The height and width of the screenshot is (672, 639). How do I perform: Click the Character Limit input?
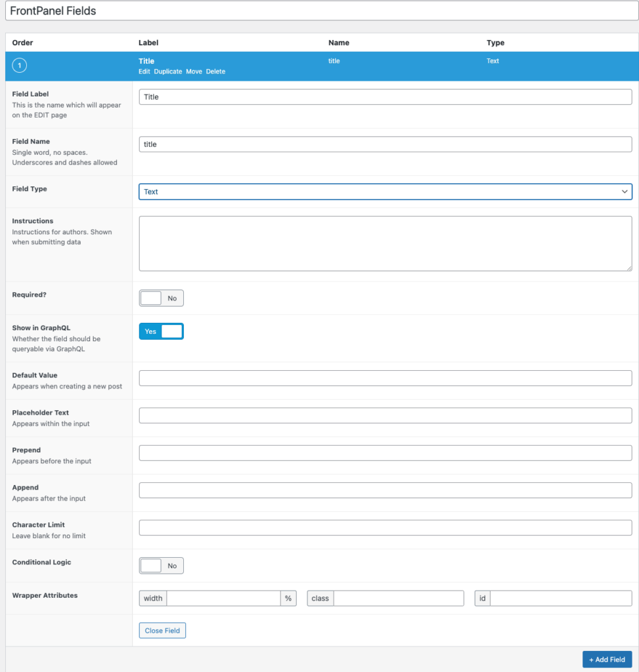(385, 528)
